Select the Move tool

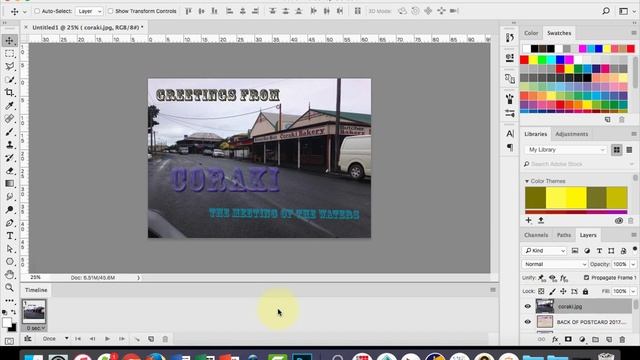pos(9,40)
